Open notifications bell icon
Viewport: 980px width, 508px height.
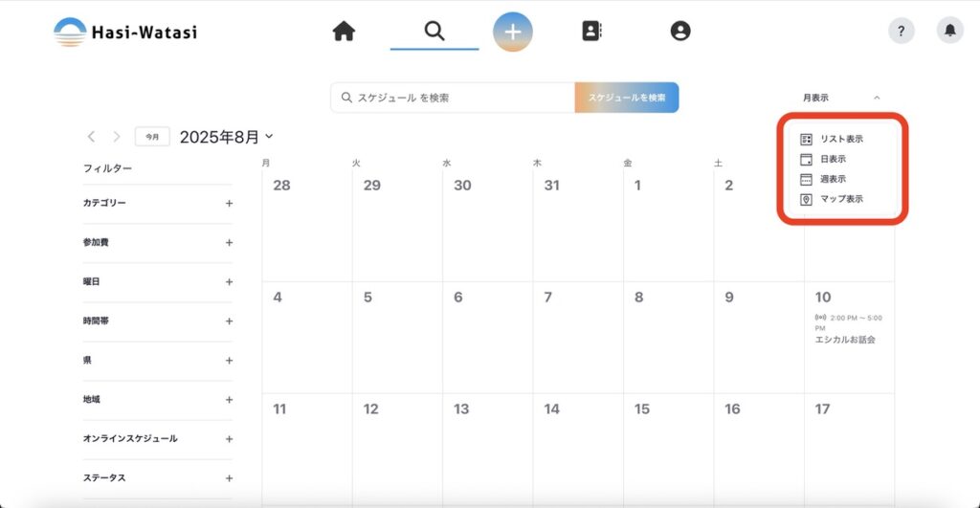(x=949, y=31)
